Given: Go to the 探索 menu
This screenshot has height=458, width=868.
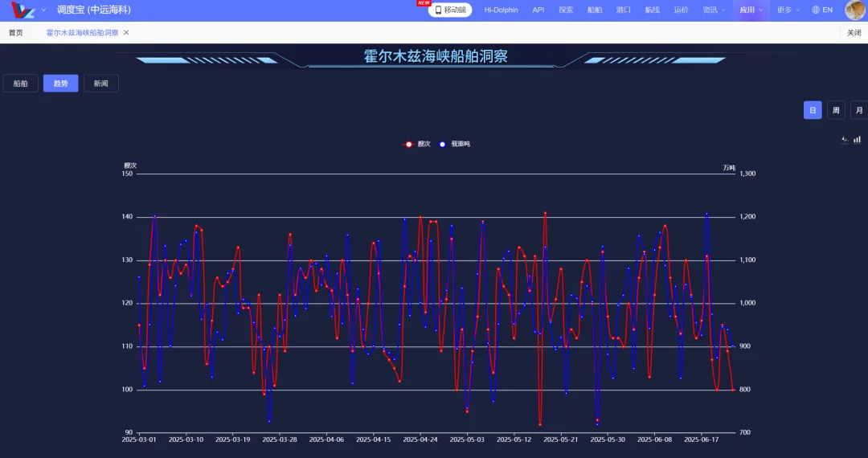Looking at the screenshot, I should point(566,10).
